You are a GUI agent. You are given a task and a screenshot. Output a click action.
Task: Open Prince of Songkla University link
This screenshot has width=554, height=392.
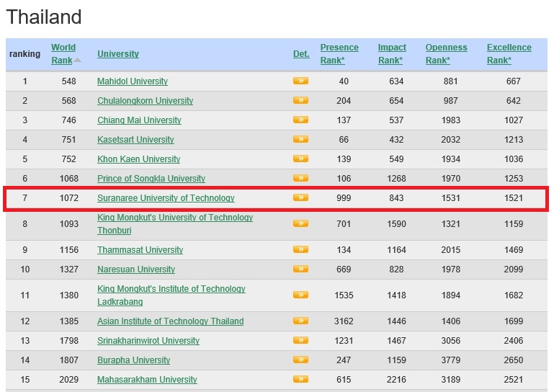pos(151,179)
